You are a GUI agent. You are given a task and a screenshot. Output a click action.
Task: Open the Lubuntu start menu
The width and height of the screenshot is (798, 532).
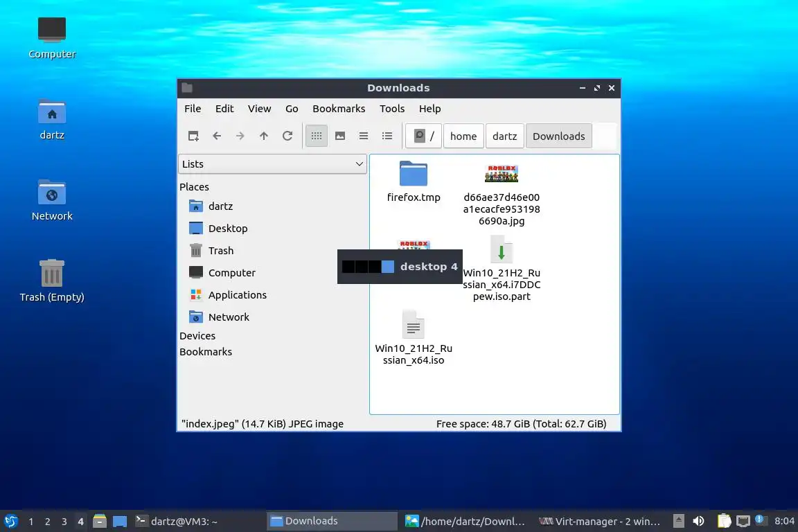pyautogui.click(x=10, y=522)
